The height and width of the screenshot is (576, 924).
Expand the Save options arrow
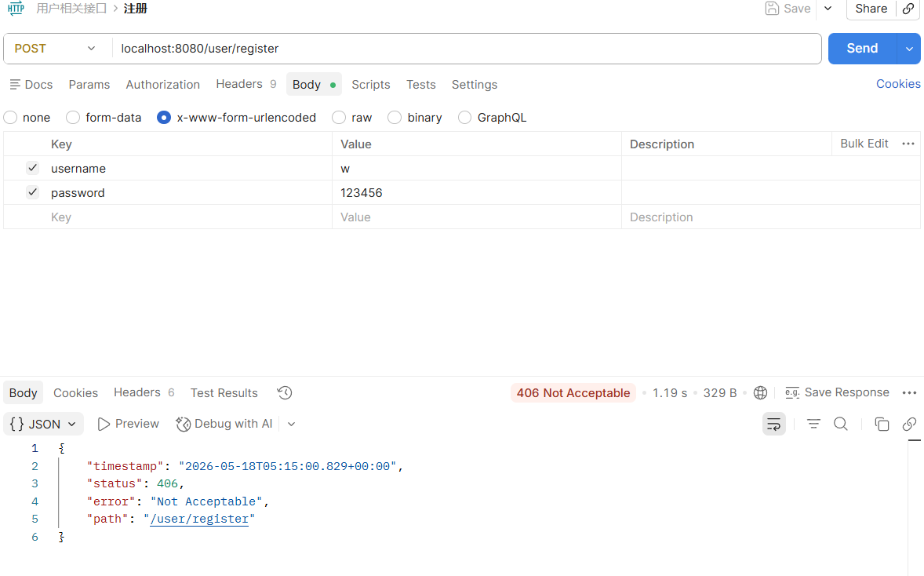click(x=828, y=9)
